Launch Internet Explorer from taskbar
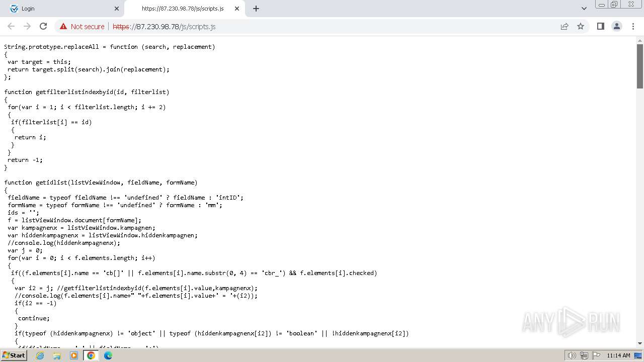 [40, 355]
